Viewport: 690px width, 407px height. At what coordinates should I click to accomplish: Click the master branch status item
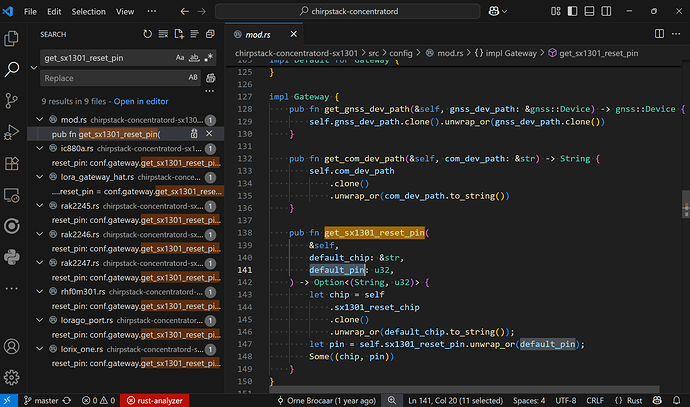(40, 400)
